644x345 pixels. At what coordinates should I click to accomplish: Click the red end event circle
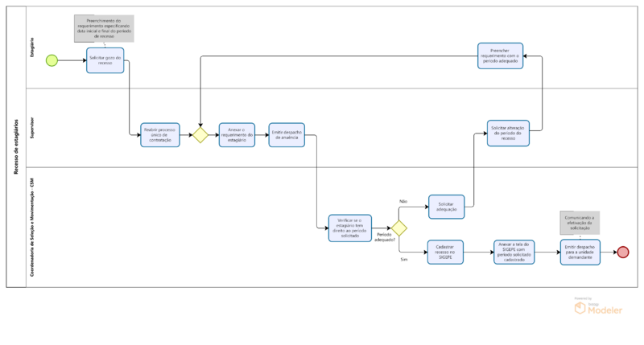pos(622,252)
